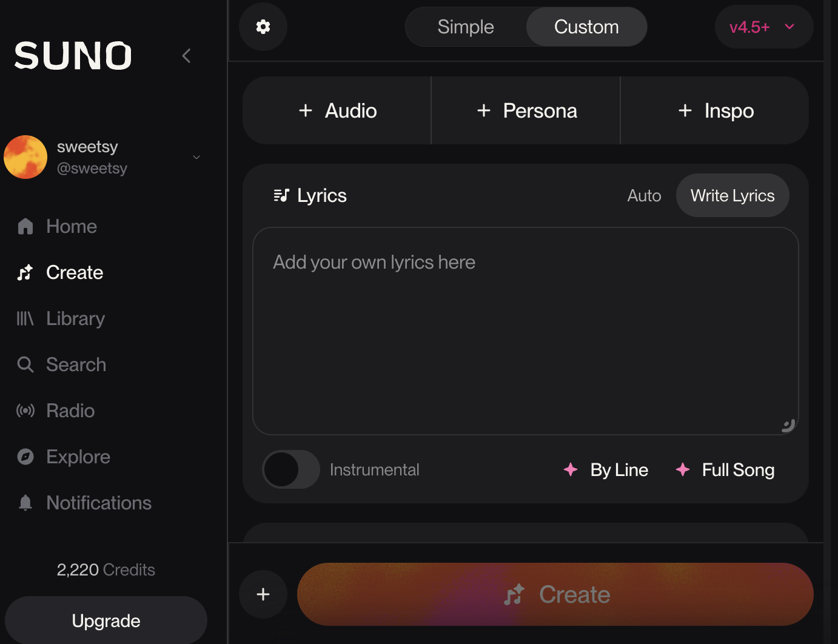Screen dimensions: 838x644
Task: Expand the sweetsy account menu chevron
Action: (196, 157)
